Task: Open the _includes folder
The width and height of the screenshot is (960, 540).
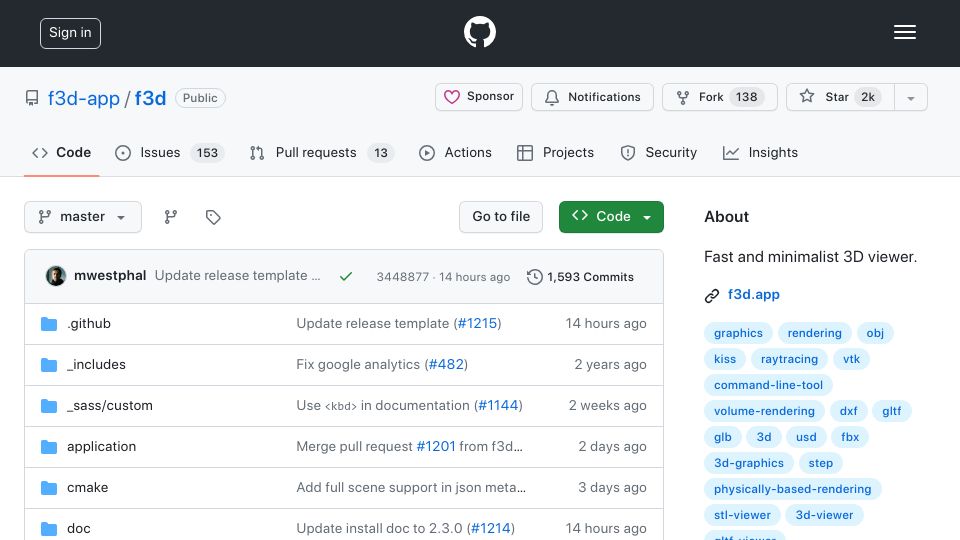Action: pyautogui.click(x=96, y=364)
